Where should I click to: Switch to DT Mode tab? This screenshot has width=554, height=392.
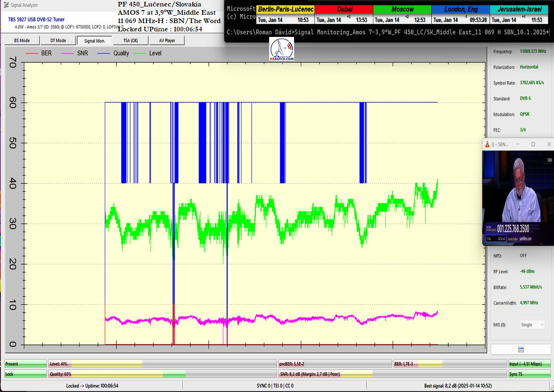pyautogui.click(x=58, y=41)
